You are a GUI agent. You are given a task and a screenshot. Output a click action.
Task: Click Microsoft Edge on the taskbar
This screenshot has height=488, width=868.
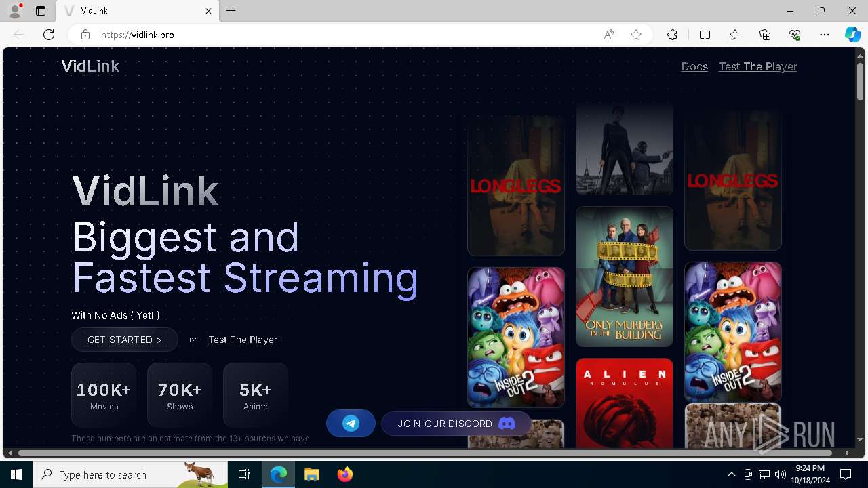(x=279, y=474)
